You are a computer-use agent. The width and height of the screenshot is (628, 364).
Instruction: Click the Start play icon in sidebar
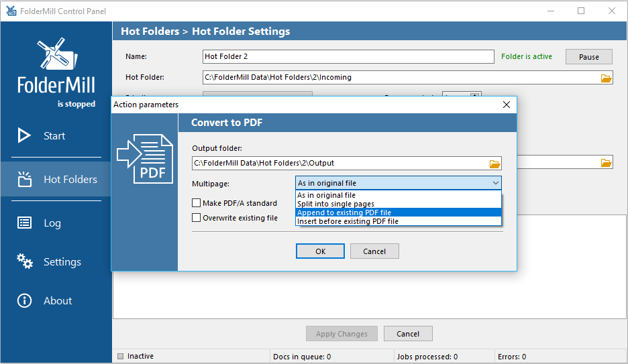(x=25, y=135)
